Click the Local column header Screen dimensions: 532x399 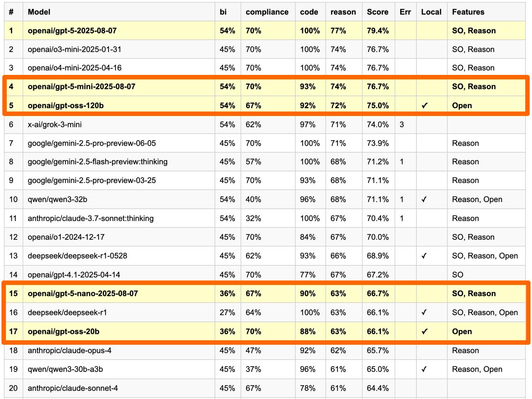[x=431, y=12]
